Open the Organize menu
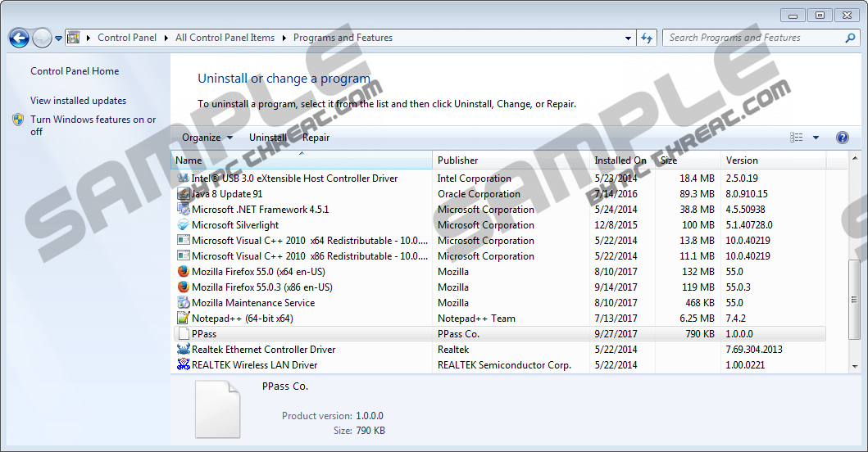Viewport: 868px width, 452px height. tap(207, 138)
